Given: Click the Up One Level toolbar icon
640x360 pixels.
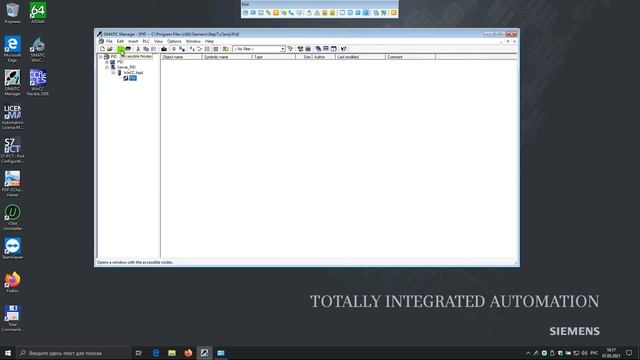Looking at the screenshot, I should click(225, 49).
